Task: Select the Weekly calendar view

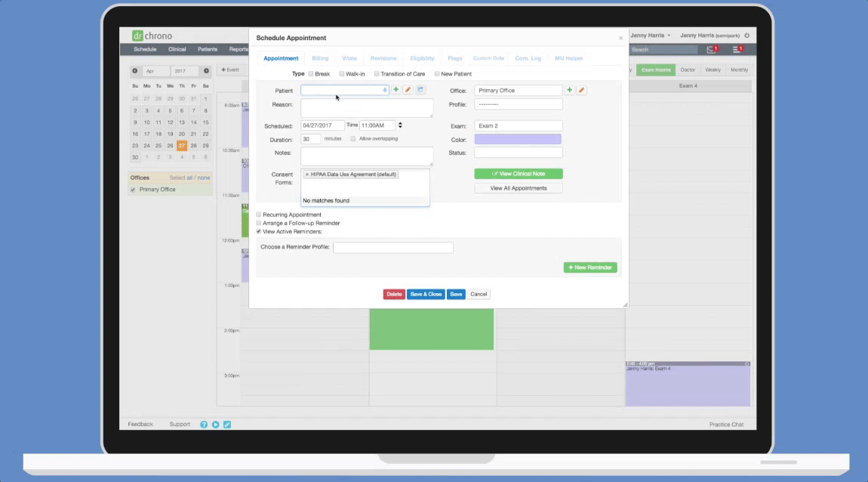Action: pyautogui.click(x=713, y=70)
